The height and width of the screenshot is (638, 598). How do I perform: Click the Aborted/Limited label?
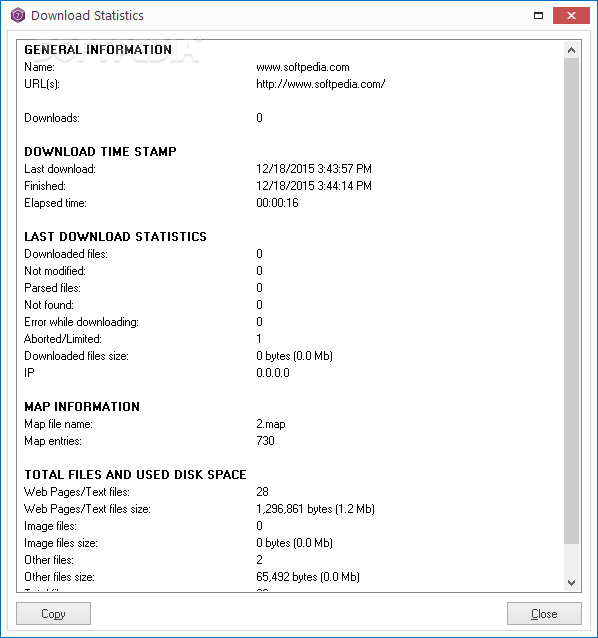pos(63,339)
